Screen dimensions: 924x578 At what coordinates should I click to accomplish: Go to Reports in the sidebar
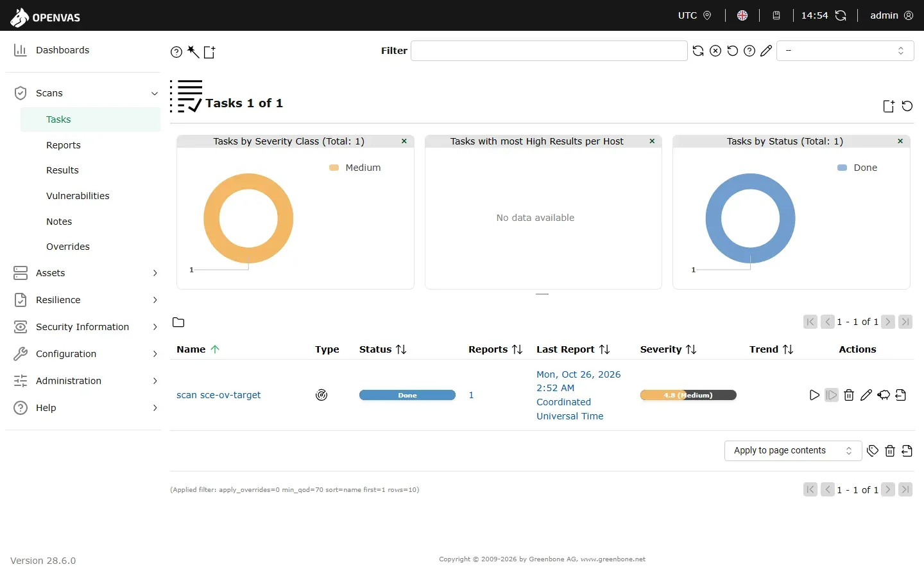[x=64, y=145]
